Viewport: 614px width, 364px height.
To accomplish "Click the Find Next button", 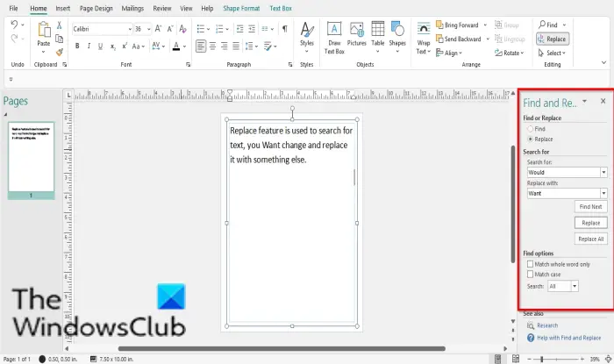I will tap(590, 207).
